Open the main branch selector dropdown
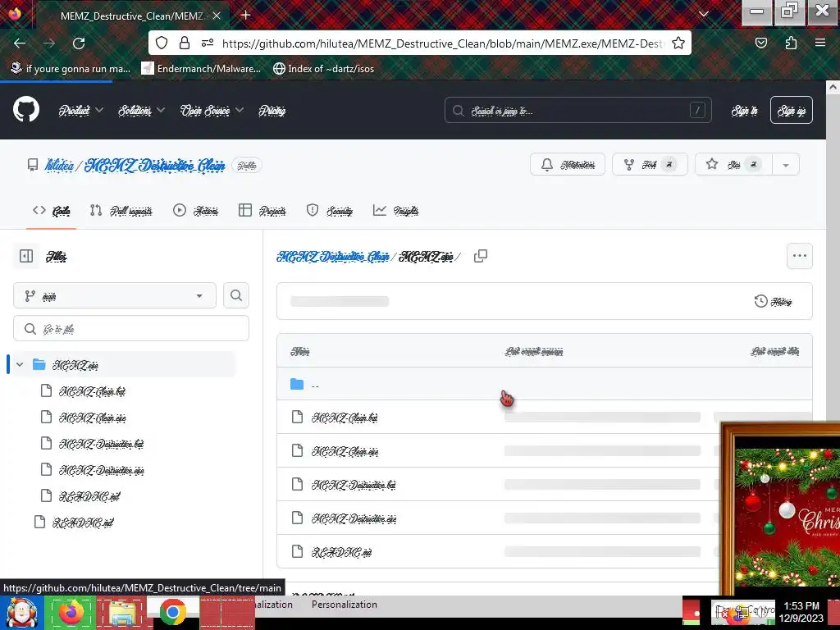Image resolution: width=840 pixels, height=630 pixels. (115, 295)
